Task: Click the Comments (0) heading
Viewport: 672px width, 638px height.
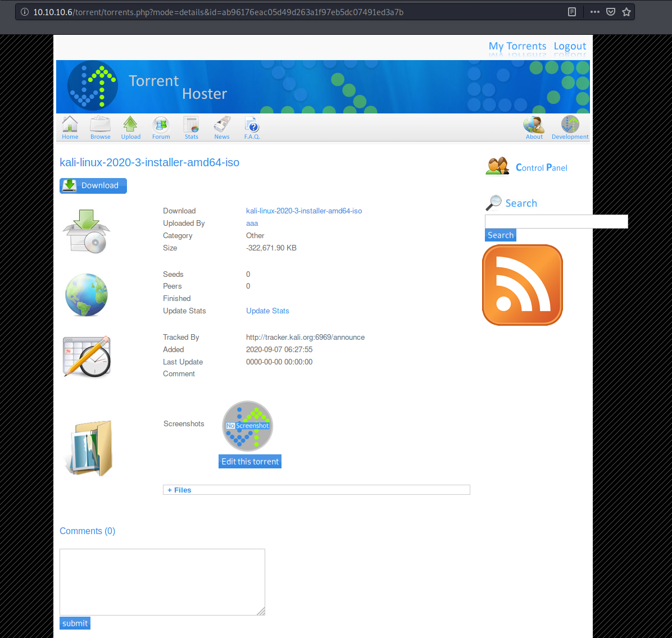Action: tap(88, 531)
